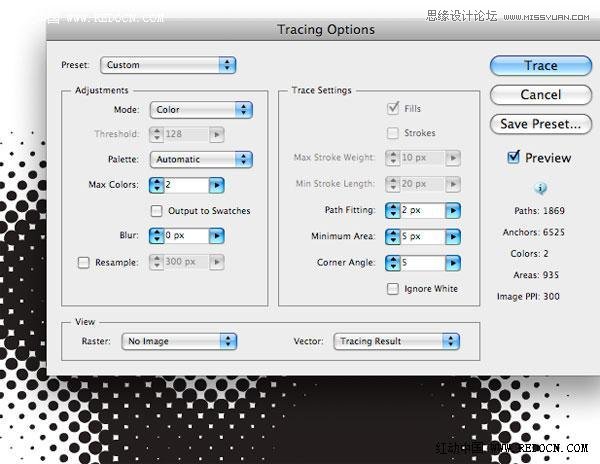Click the Max Colors stepper arrows
The height and width of the screenshot is (464, 600).
156,185
